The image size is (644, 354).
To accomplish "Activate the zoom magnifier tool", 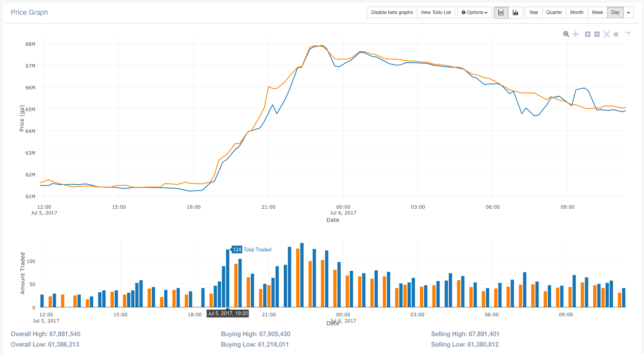I will [566, 34].
